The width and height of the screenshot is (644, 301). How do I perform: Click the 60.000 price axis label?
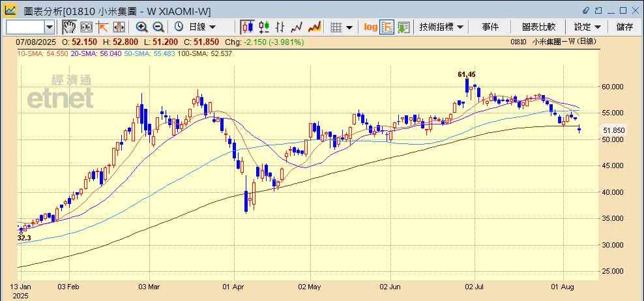(613, 87)
